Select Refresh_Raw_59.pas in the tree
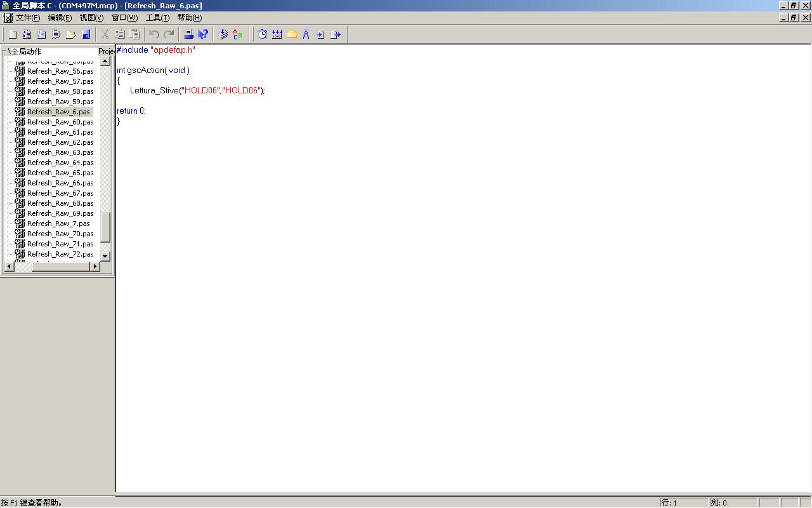This screenshot has height=508, width=812. click(60, 102)
